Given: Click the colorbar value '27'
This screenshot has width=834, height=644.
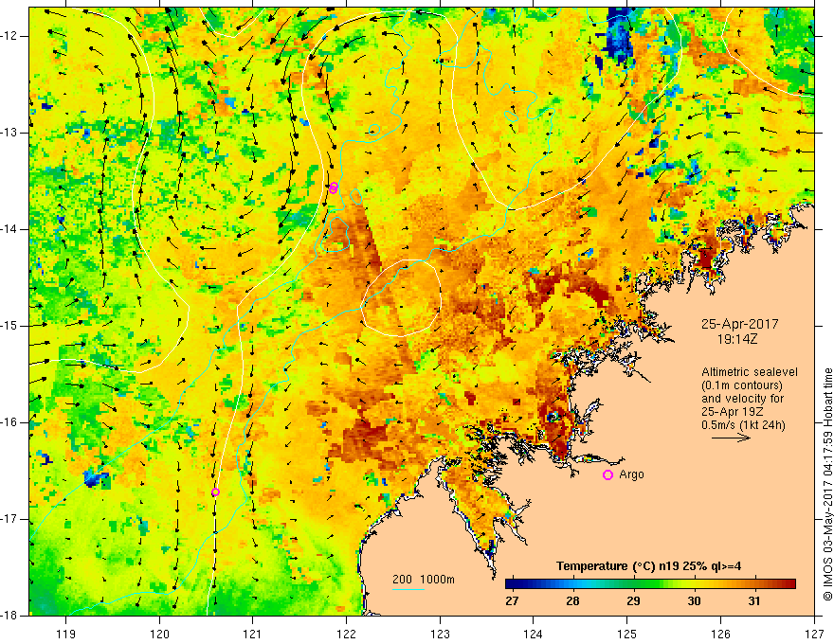Looking at the screenshot, I should coord(512,601).
